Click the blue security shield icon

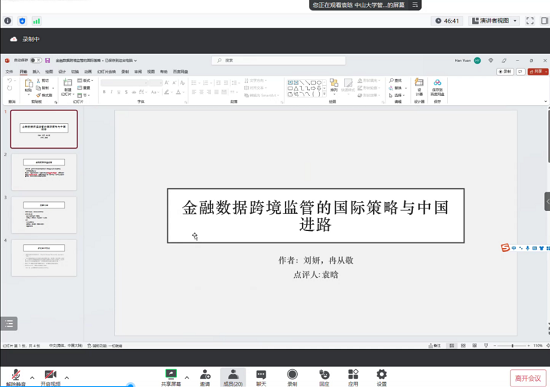22,21
